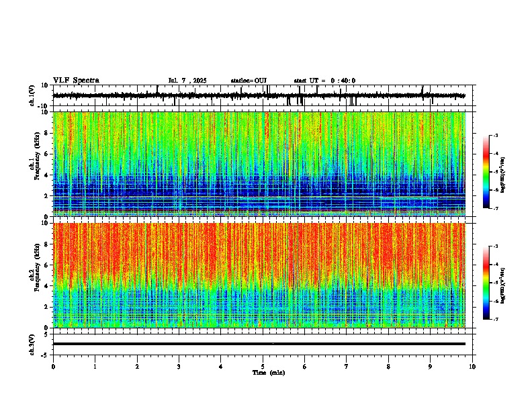Click the time axis tick label 6
The width and height of the screenshot is (532, 411).
(x=305, y=367)
